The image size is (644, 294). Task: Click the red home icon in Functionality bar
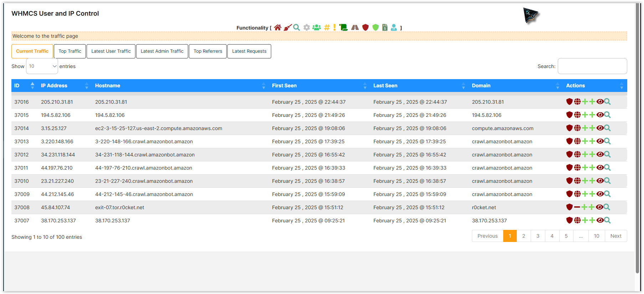pos(278,27)
